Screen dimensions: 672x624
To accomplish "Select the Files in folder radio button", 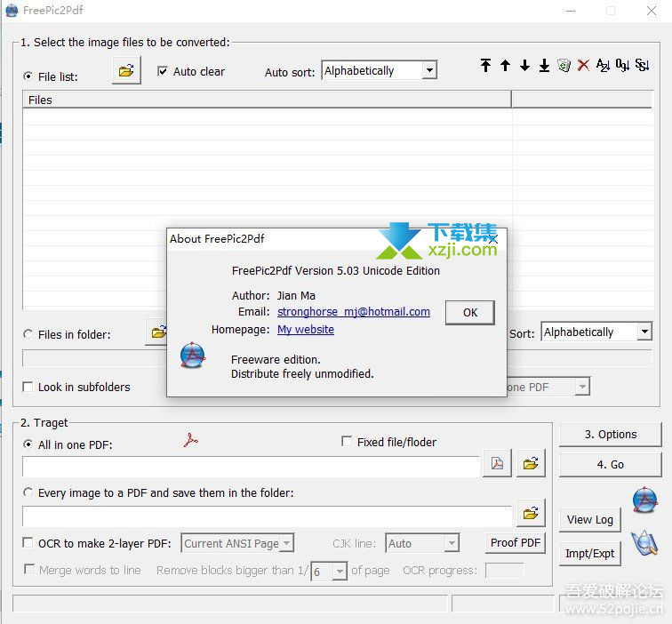I will pos(28,334).
